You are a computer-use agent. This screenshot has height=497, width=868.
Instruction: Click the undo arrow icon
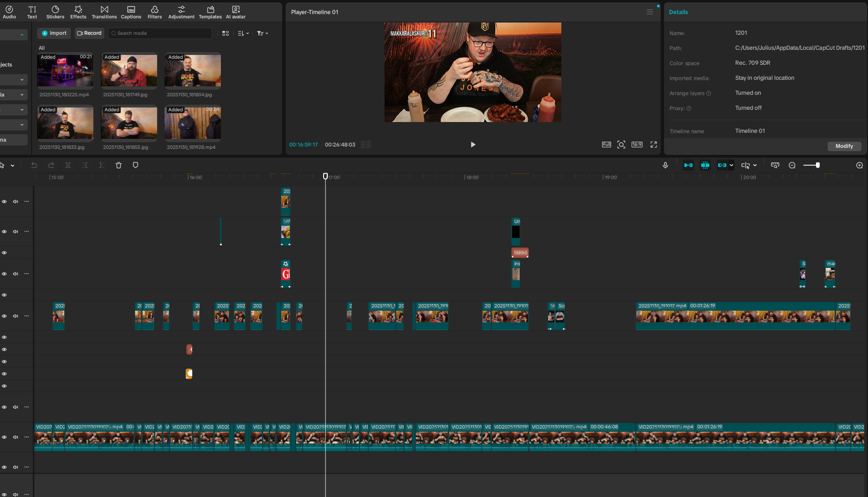[x=34, y=165]
